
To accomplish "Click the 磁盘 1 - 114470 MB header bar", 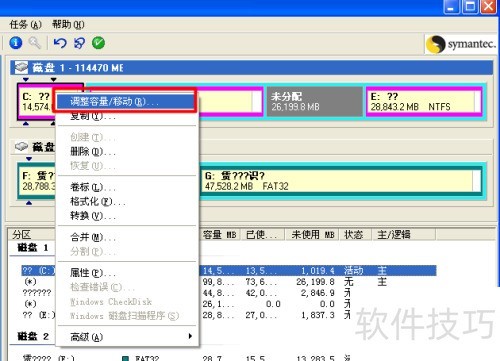I will point(251,68).
